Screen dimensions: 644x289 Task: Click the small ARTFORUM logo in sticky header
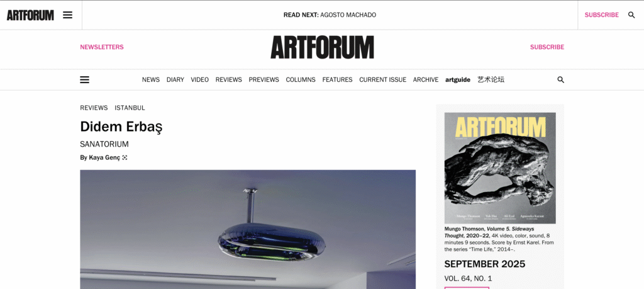[30, 15]
